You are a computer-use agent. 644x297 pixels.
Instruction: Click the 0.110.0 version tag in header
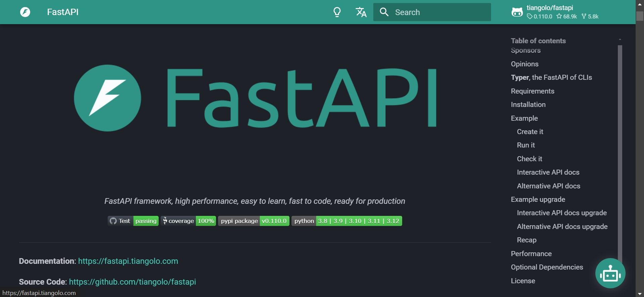[540, 16]
